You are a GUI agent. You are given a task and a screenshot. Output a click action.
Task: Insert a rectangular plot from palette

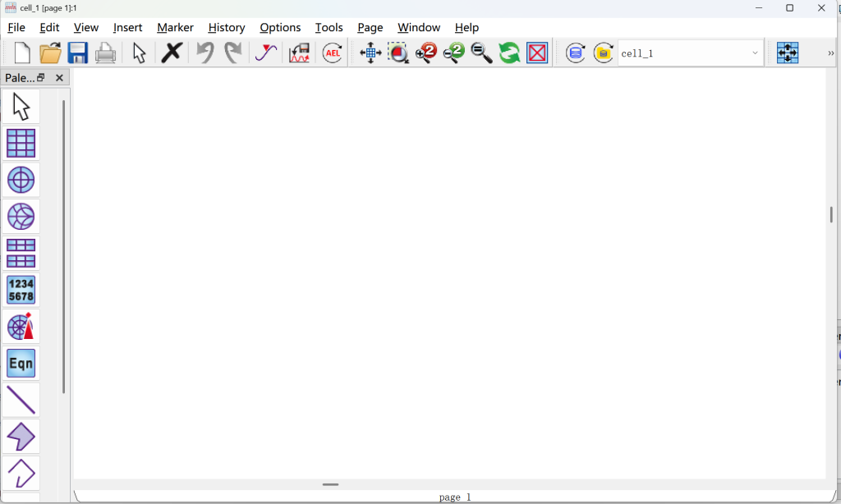coord(21,144)
